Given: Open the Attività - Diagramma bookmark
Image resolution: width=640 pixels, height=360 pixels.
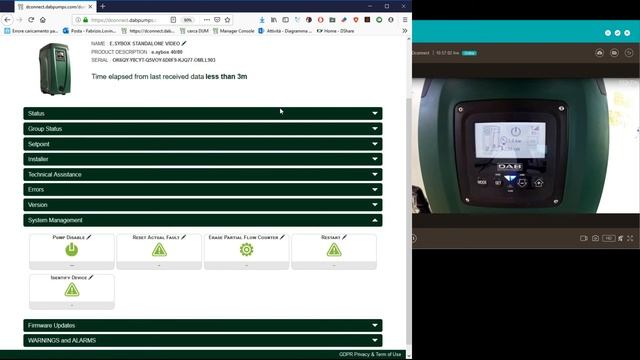Looking at the screenshot, I should tap(285, 31).
